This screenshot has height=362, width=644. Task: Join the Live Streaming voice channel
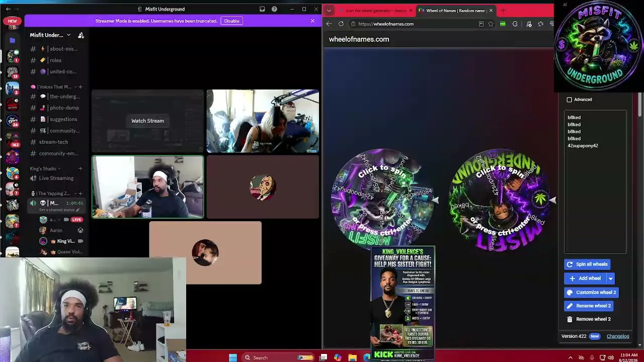click(x=56, y=178)
